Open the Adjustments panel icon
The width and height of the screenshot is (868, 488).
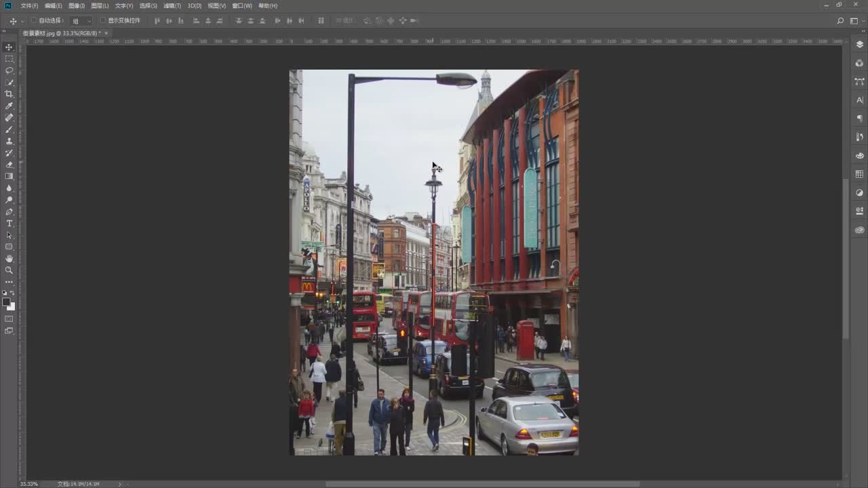[x=859, y=192]
